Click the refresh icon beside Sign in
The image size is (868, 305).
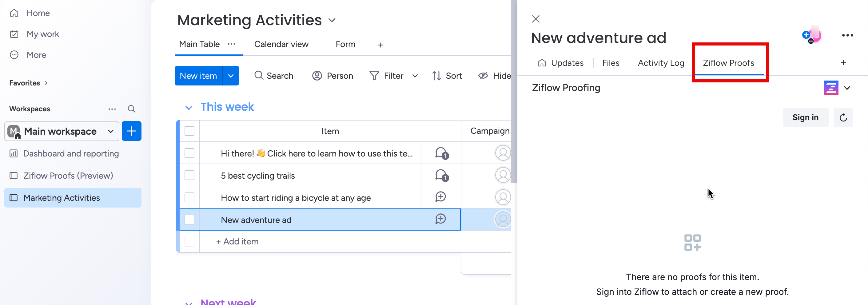point(843,117)
